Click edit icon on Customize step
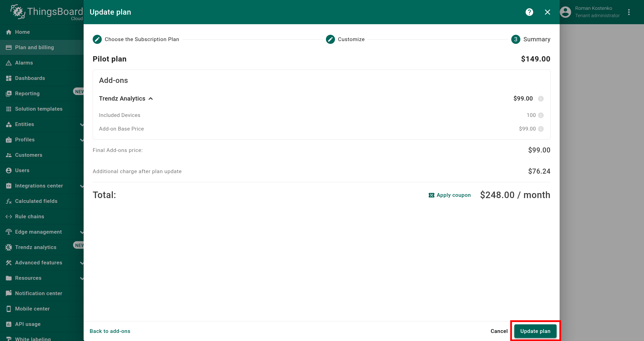Screen dimensions: 644x341 tap(330, 39)
